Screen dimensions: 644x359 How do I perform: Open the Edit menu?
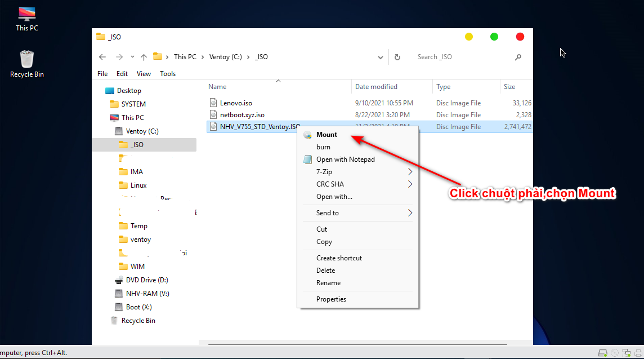coord(122,74)
